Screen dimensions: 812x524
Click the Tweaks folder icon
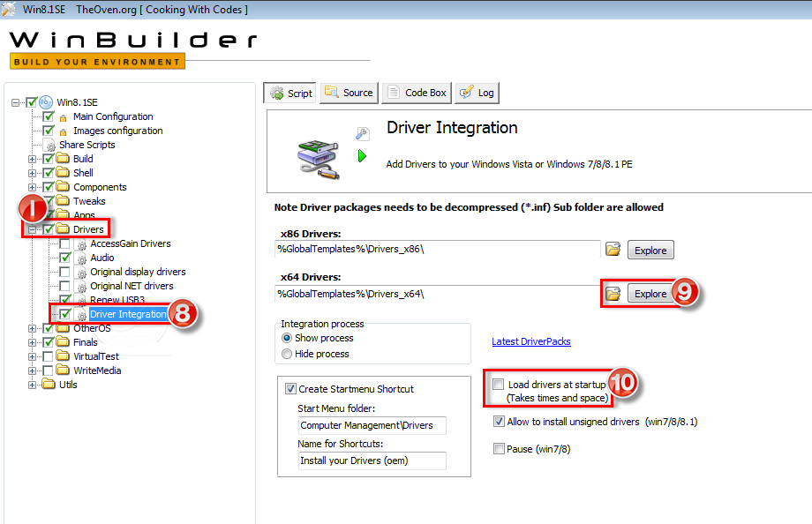(x=63, y=200)
